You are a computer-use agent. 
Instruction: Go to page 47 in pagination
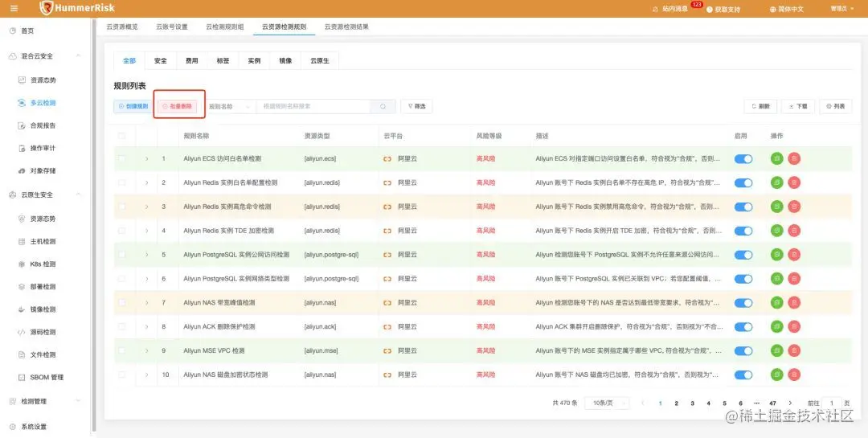773,403
